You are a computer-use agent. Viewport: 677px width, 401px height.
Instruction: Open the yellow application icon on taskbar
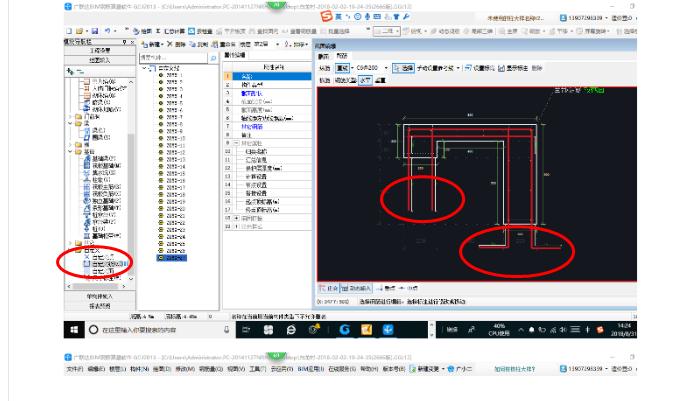[367, 330]
